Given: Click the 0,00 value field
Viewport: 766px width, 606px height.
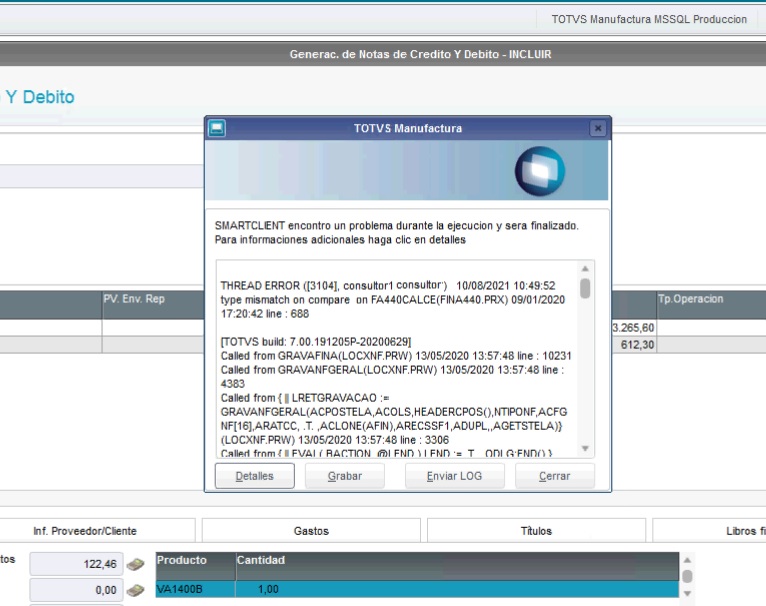Looking at the screenshot, I should pyautogui.click(x=76, y=590).
